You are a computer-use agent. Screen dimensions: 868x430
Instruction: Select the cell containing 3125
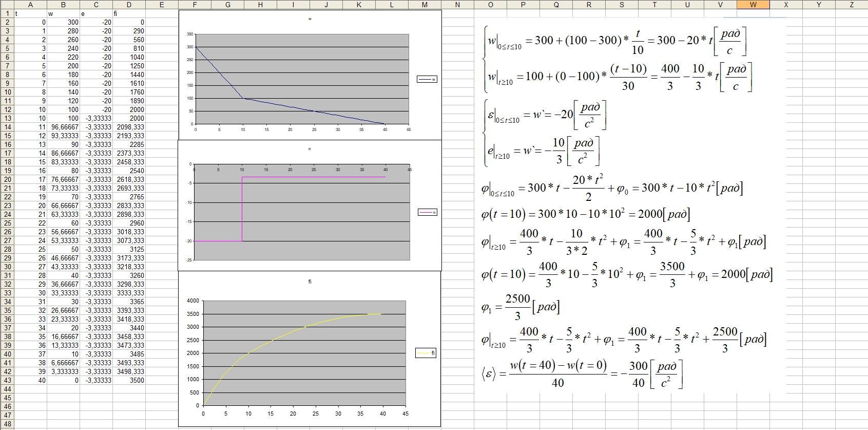pos(129,249)
